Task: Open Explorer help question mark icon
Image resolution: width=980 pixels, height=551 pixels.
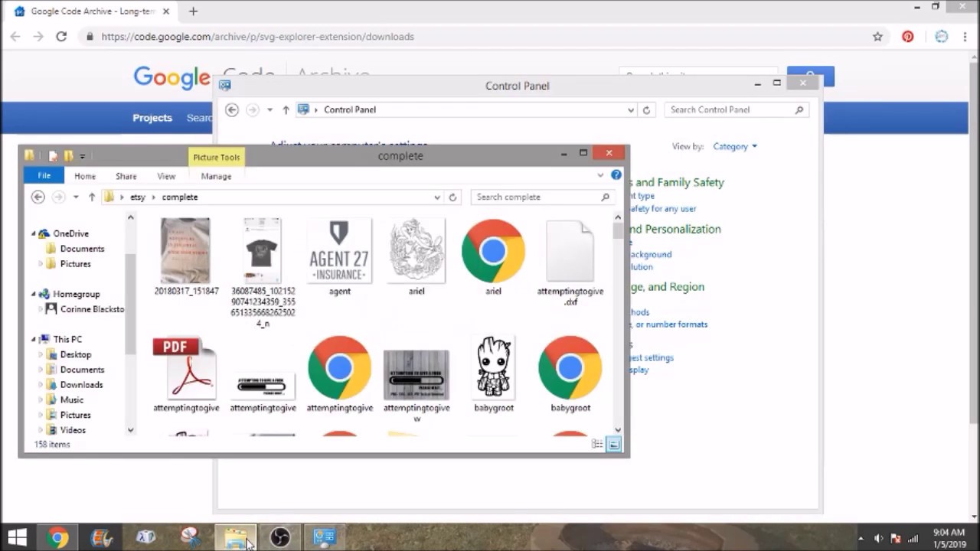Action: (616, 175)
